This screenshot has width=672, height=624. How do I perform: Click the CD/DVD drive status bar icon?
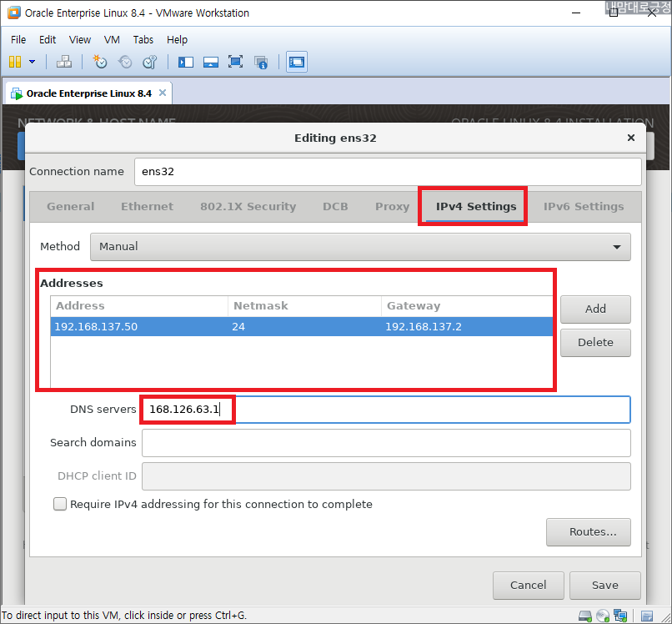click(603, 616)
